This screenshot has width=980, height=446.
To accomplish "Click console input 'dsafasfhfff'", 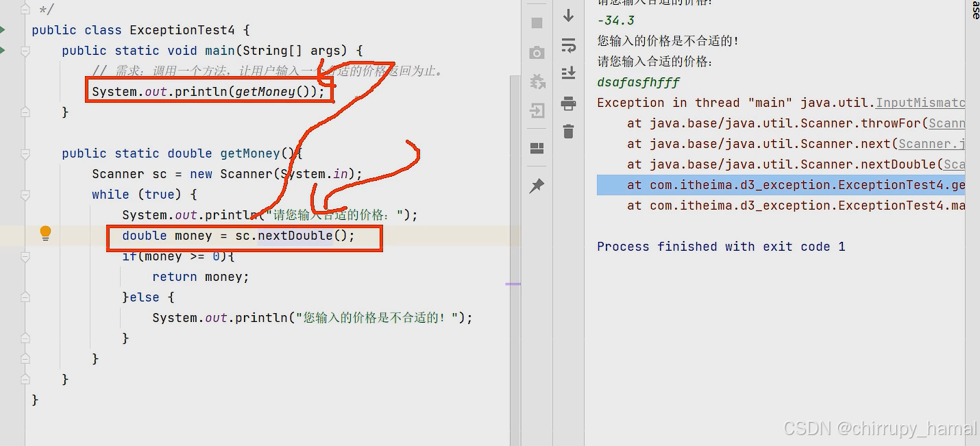I will [x=639, y=82].
